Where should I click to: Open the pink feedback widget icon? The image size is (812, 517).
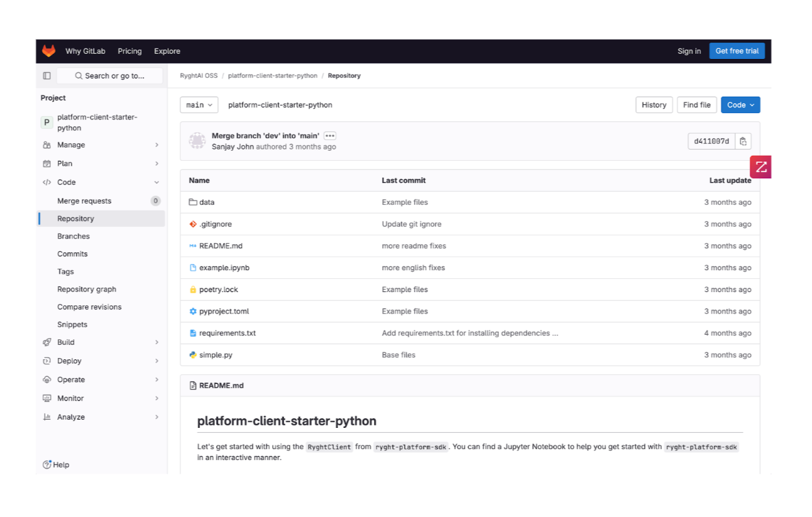click(760, 166)
